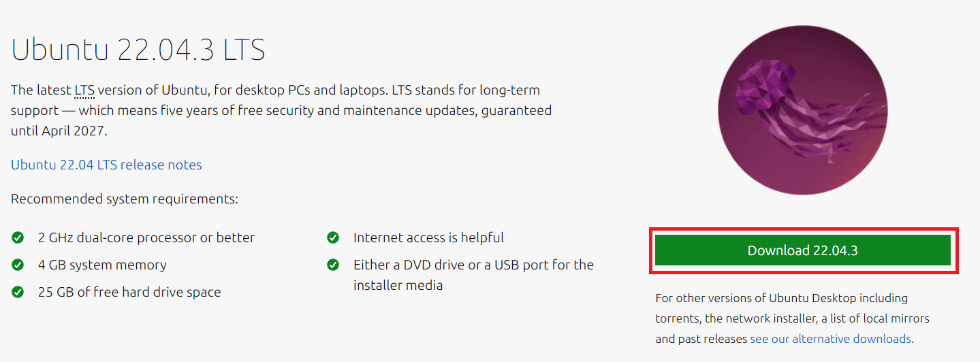980x362 pixels.
Task: Click check icon beside 2 GHz dual-core processor
Action: [18, 238]
